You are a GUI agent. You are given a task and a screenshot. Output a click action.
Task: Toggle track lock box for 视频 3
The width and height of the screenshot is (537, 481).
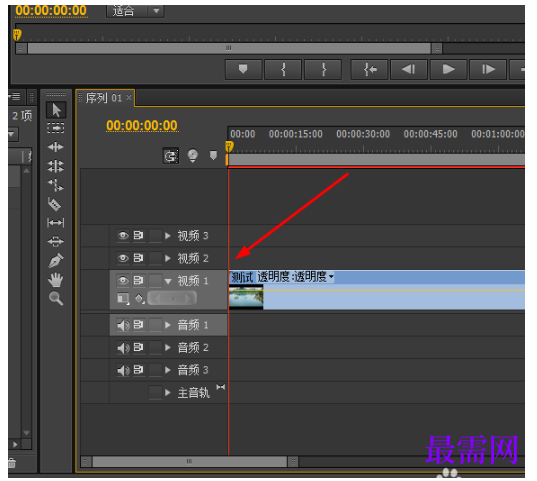[x=155, y=235]
